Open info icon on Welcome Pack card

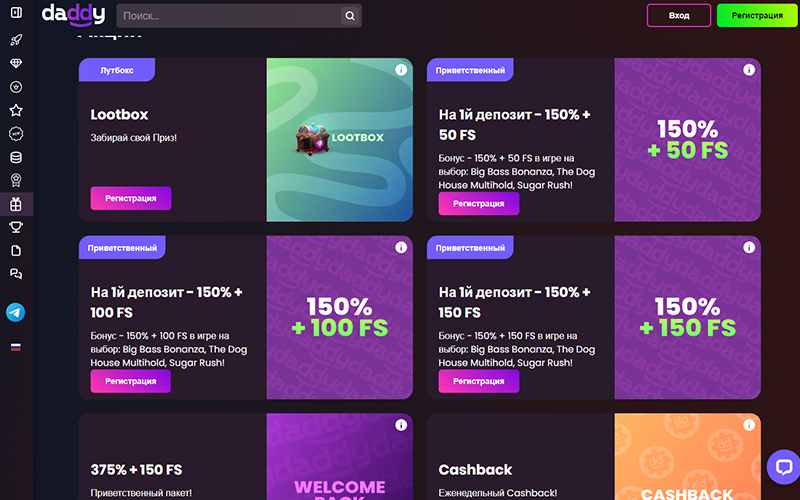[401, 425]
